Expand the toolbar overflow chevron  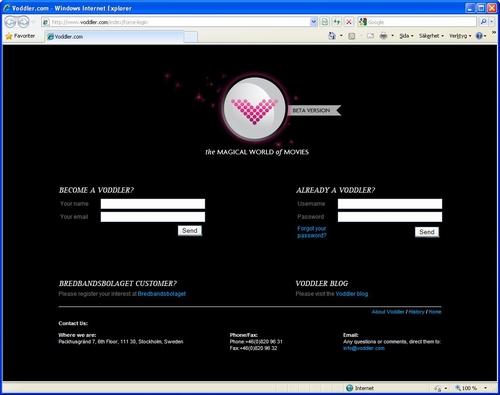[494, 32]
